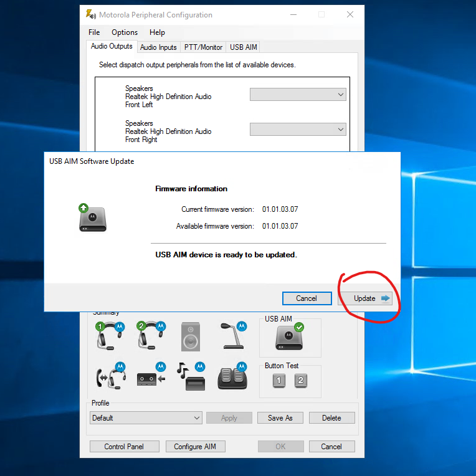
Task: Switch to the PTT/Monitor tab
Action: click(x=203, y=47)
